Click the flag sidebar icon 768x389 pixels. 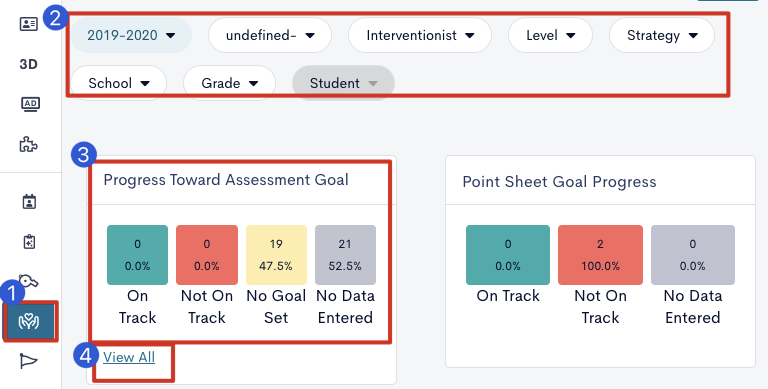[28, 361]
